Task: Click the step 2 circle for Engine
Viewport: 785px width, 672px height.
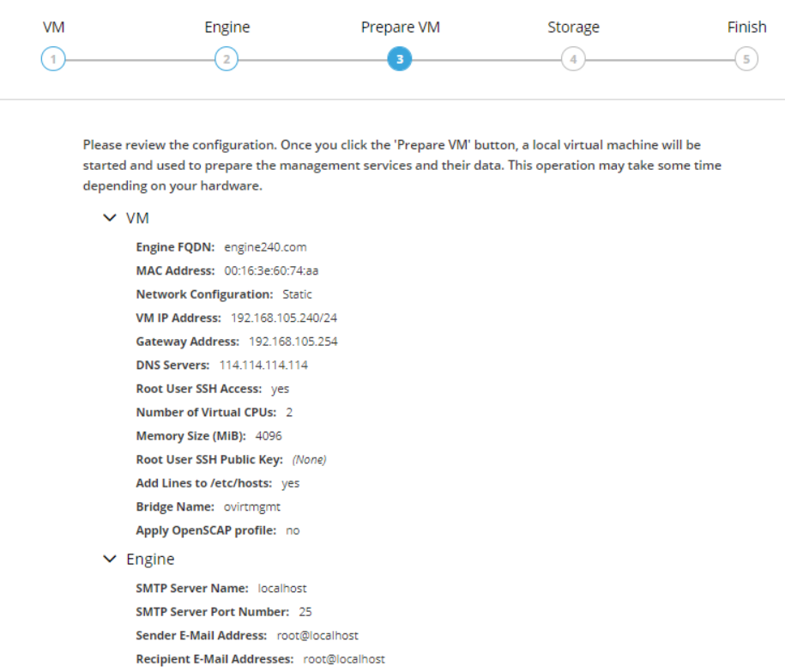Action: (226, 59)
